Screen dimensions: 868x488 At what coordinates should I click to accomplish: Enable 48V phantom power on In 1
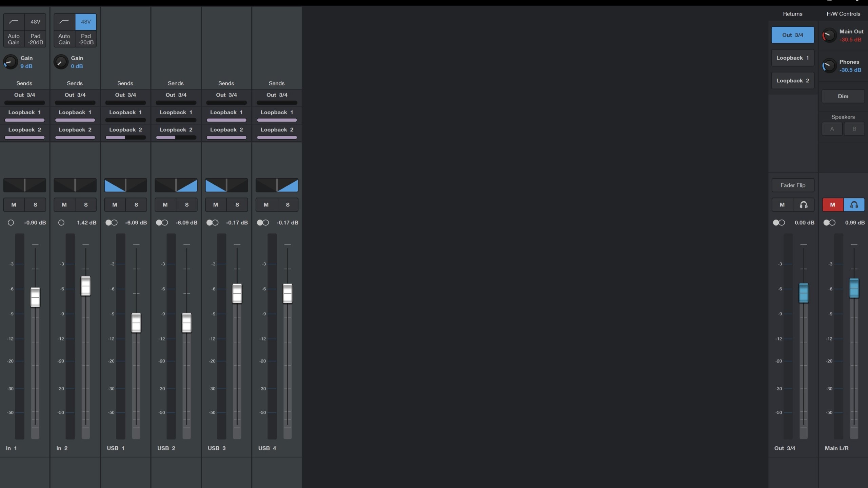35,22
